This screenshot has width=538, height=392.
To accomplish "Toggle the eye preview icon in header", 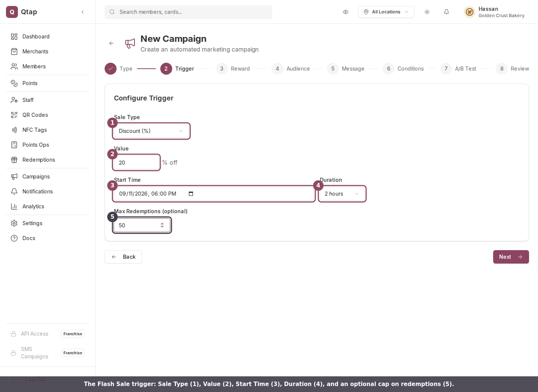I will point(346,12).
